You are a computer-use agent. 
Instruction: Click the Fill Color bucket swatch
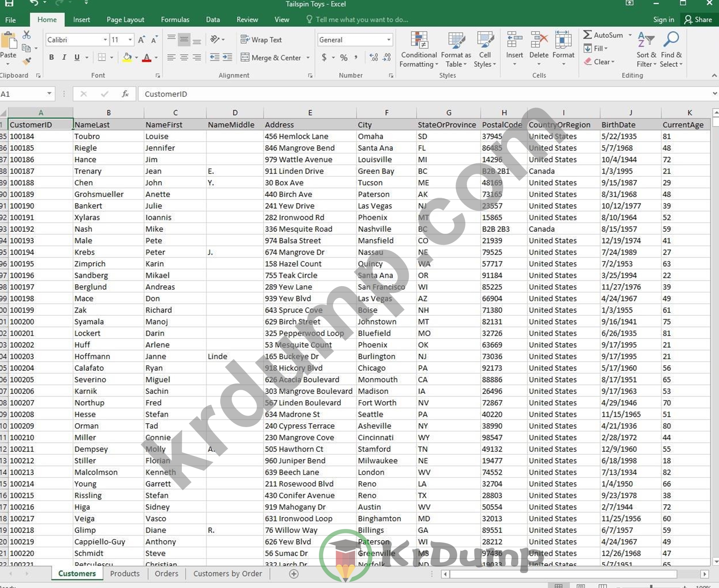(x=127, y=58)
